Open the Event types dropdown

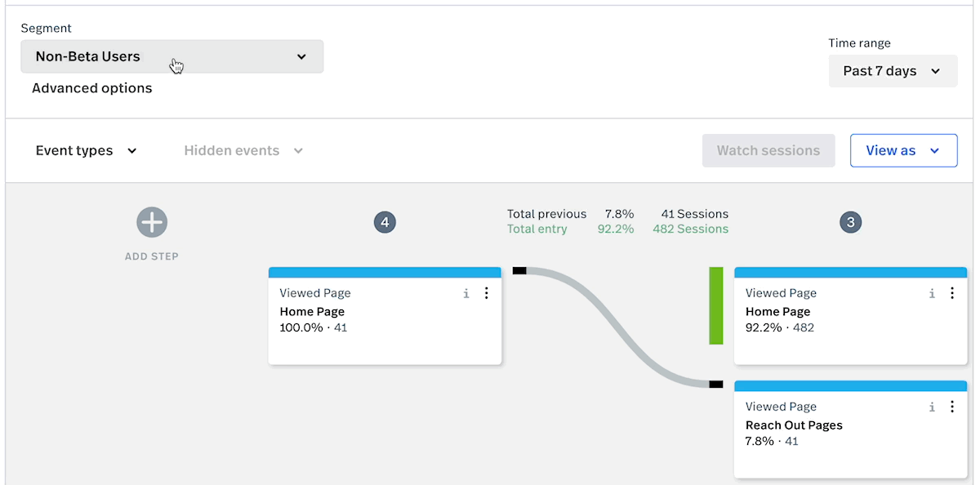pyautogui.click(x=87, y=151)
